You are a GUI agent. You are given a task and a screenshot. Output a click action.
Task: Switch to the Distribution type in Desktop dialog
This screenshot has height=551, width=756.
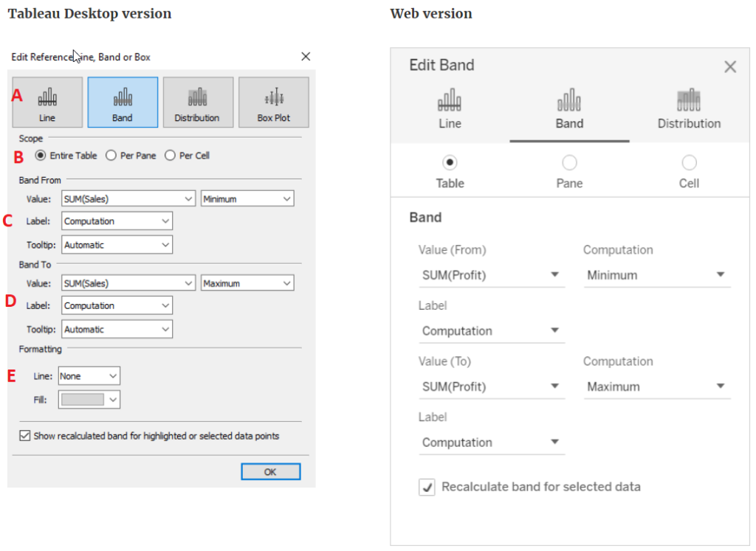pyautogui.click(x=198, y=102)
